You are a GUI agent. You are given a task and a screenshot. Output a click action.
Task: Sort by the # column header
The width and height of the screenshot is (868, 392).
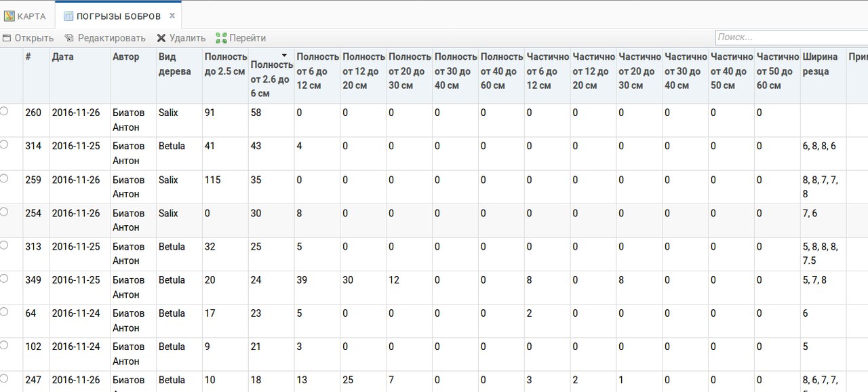(x=36, y=75)
